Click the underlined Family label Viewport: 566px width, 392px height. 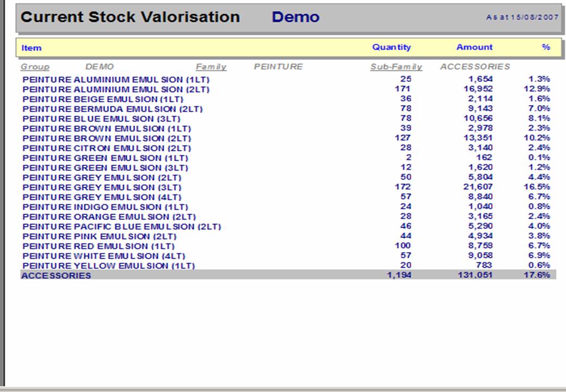[x=211, y=67]
